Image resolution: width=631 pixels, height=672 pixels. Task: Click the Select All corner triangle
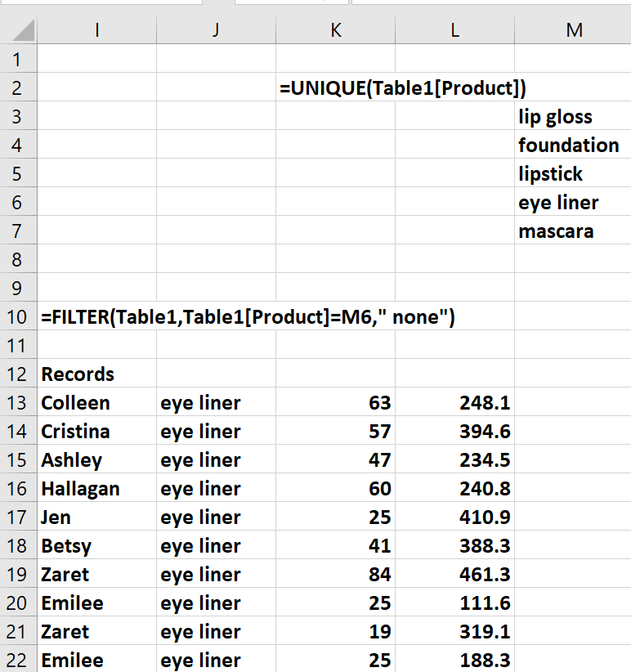[19, 30]
